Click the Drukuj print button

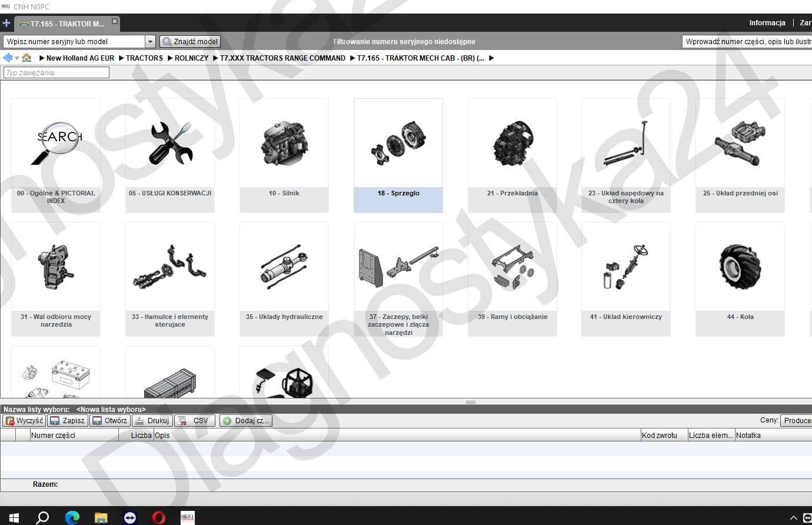(x=152, y=421)
